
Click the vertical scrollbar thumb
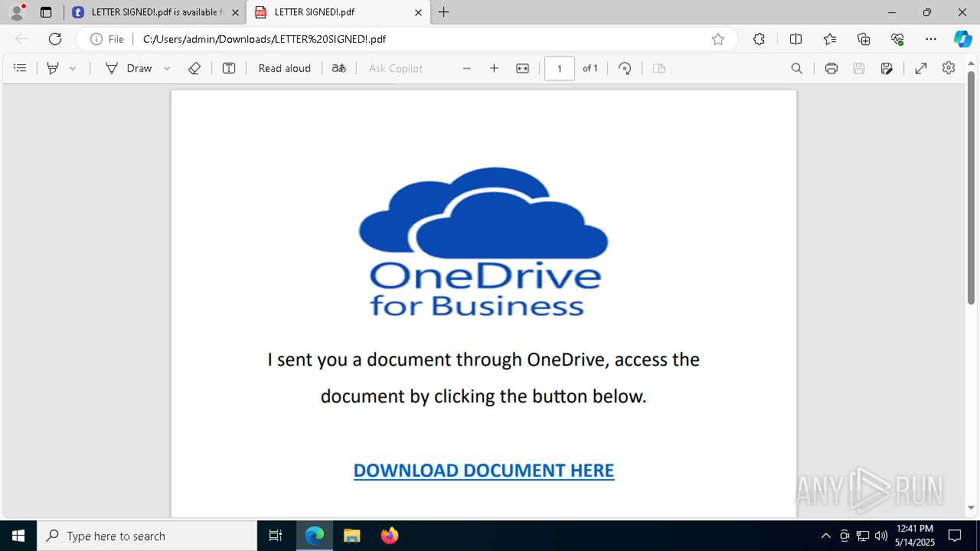(x=972, y=187)
